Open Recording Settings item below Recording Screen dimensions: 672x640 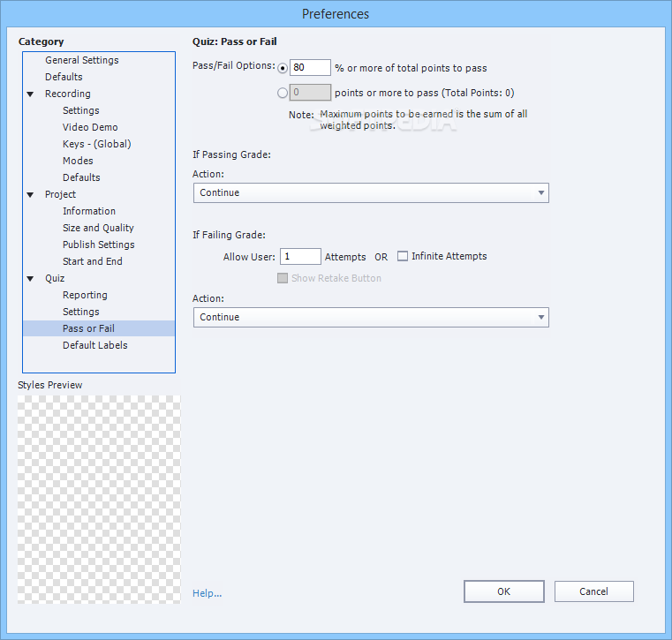point(81,110)
